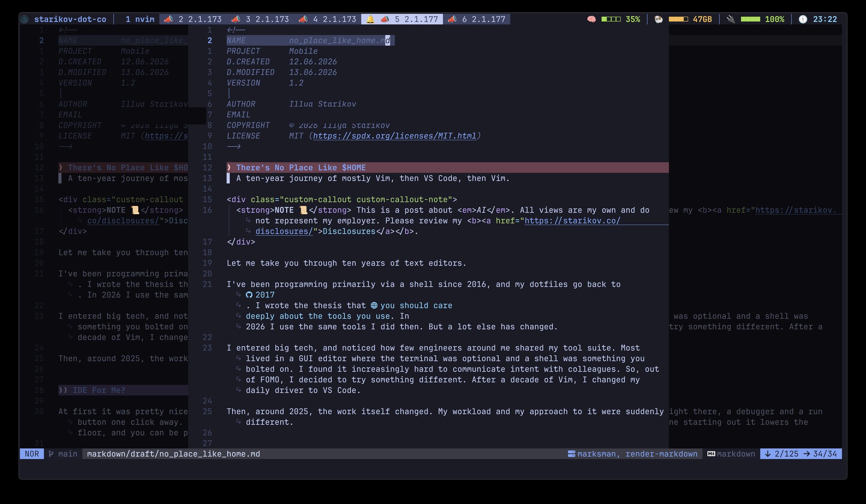Switch to window tab 6 2.1.177
The height and width of the screenshot is (504, 866).
click(477, 19)
